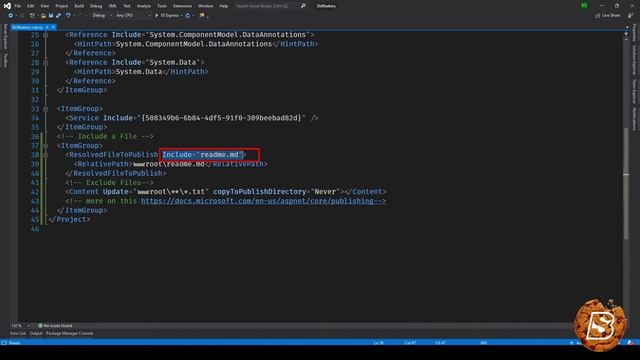The height and width of the screenshot is (360, 640).
Task: Click the browser refresh icon in toolbar
Action: [x=188, y=16]
